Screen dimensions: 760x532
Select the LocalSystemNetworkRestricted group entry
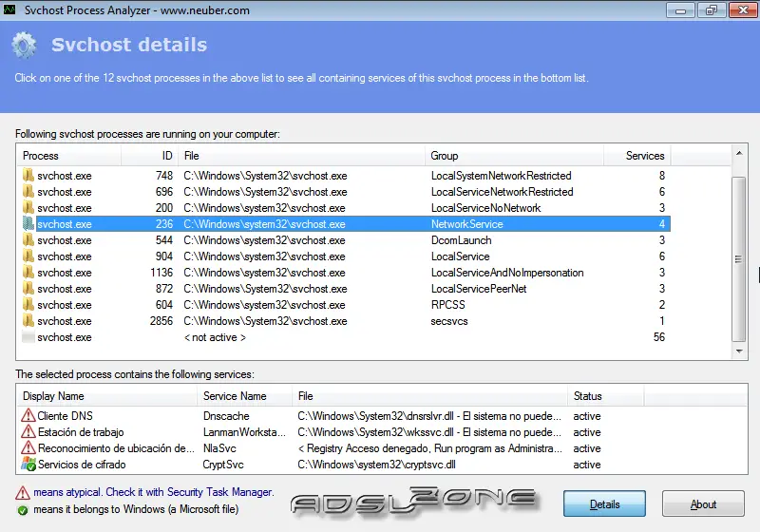click(x=502, y=176)
